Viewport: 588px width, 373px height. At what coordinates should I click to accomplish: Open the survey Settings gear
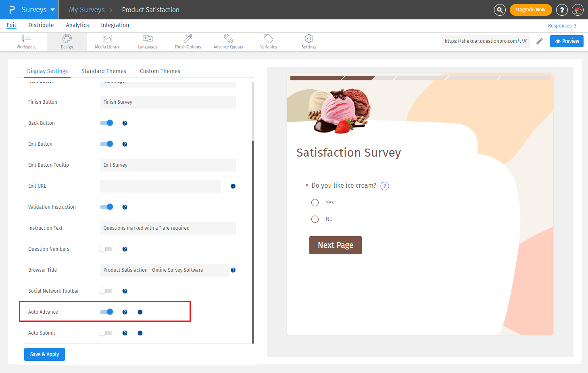tap(309, 41)
